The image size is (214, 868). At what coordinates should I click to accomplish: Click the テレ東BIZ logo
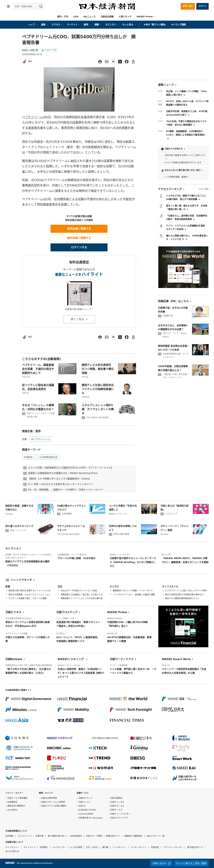(x=56, y=758)
